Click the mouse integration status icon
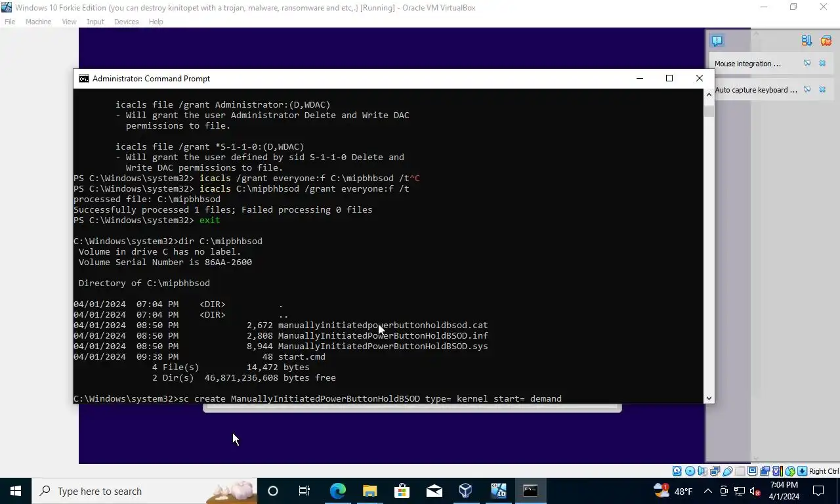840x504 pixels. pos(790,471)
